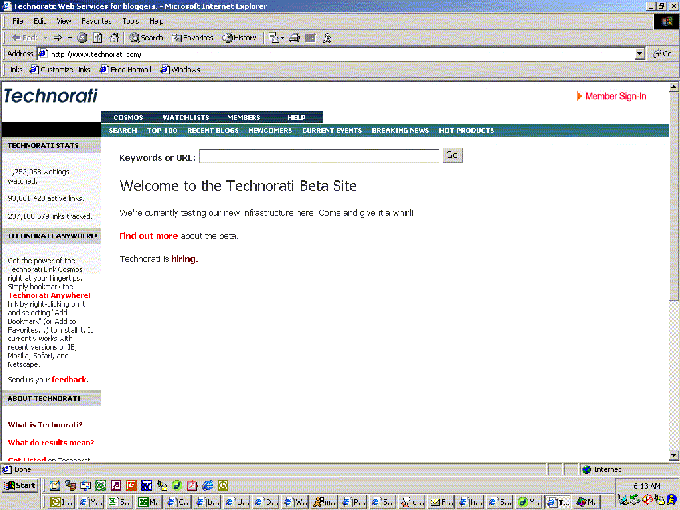Launch Internet Explorer from the quick launch bar

pos(208,485)
